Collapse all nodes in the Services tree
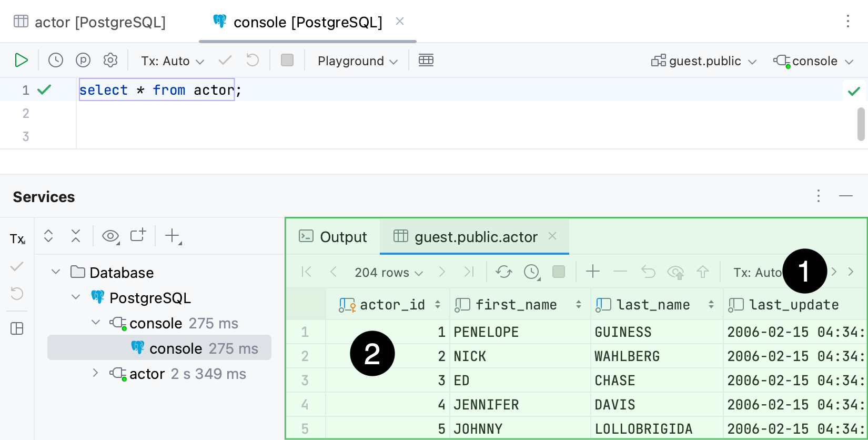Screen dimensions: 868x440 tap(76, 236)
